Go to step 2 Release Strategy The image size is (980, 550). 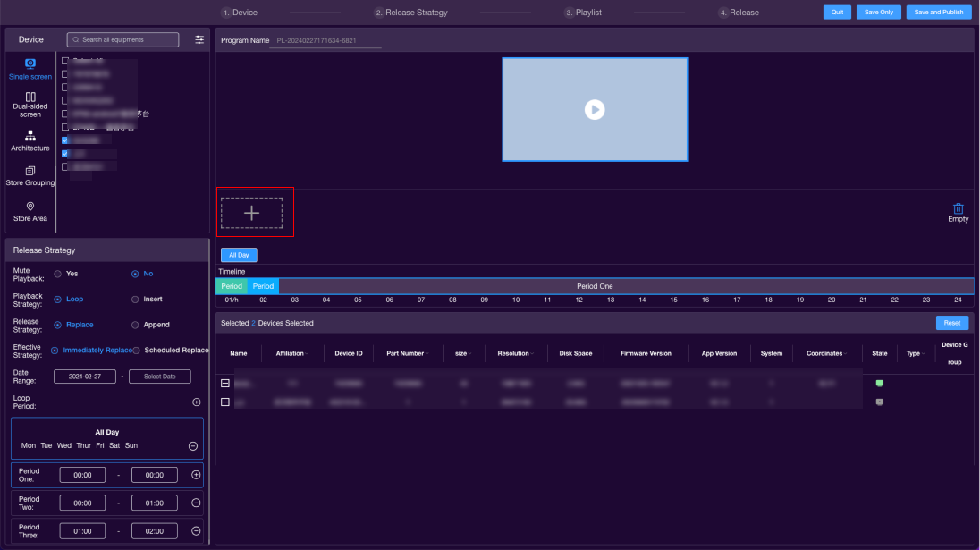pos(411,13)
